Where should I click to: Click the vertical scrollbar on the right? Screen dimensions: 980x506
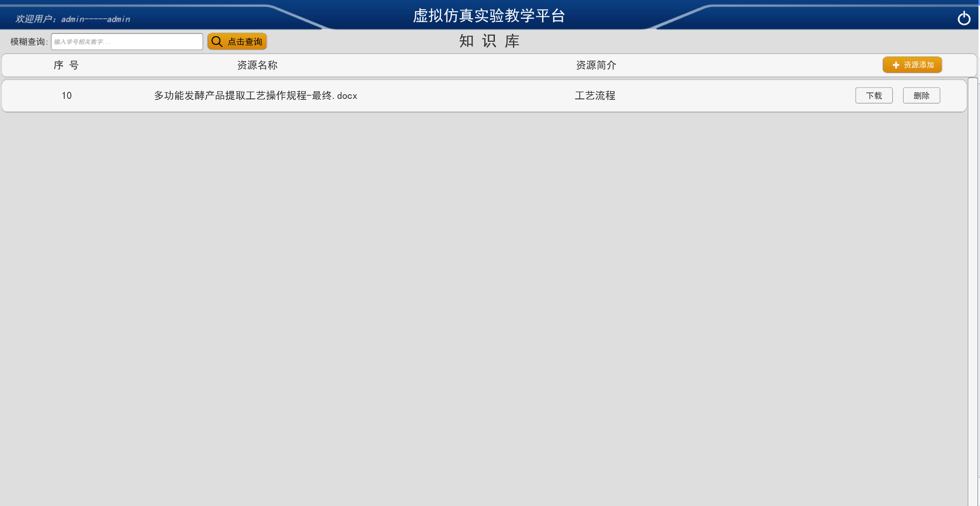point(972,290)
